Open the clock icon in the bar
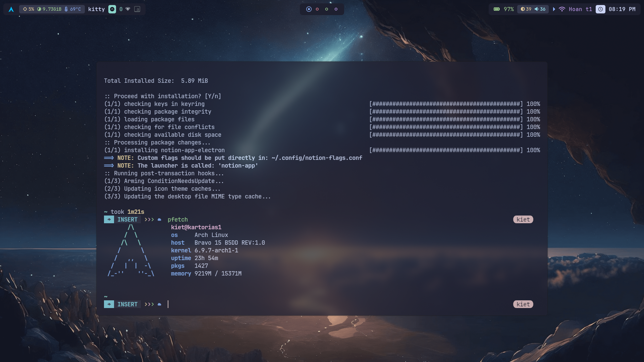644x362 pixels. (x=600, y=9)
